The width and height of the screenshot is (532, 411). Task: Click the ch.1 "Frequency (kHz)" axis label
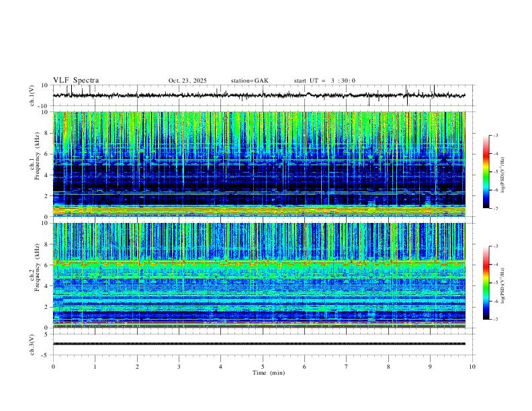pyautogui.click(x=37, y=156)
